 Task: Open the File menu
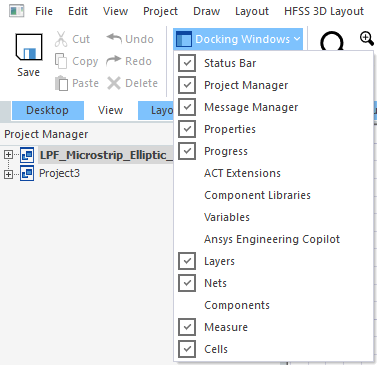(x=44, y=11)
